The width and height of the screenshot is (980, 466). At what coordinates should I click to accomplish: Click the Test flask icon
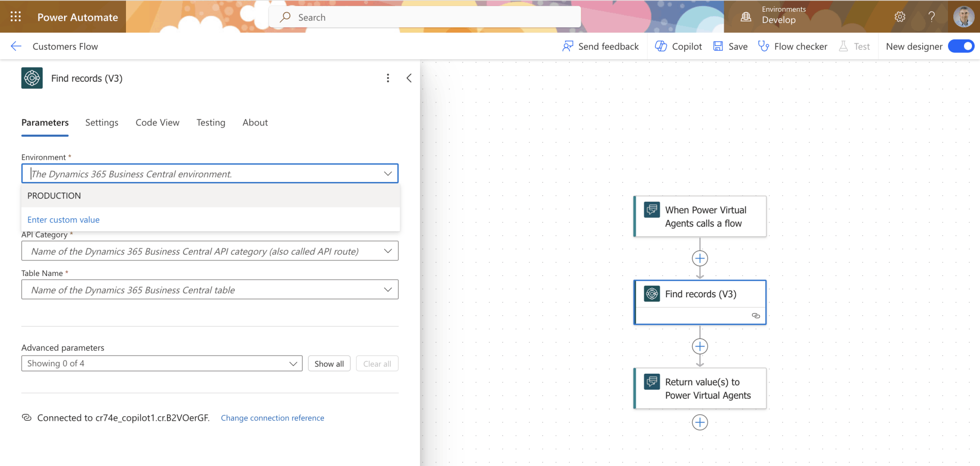tap(843, 46)
